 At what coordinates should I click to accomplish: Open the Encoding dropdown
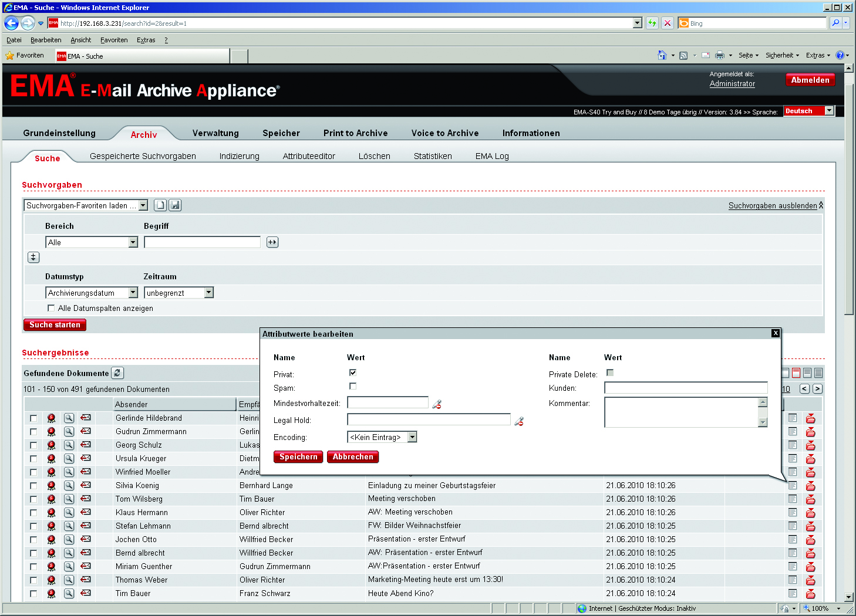click(x=412, y=437)
